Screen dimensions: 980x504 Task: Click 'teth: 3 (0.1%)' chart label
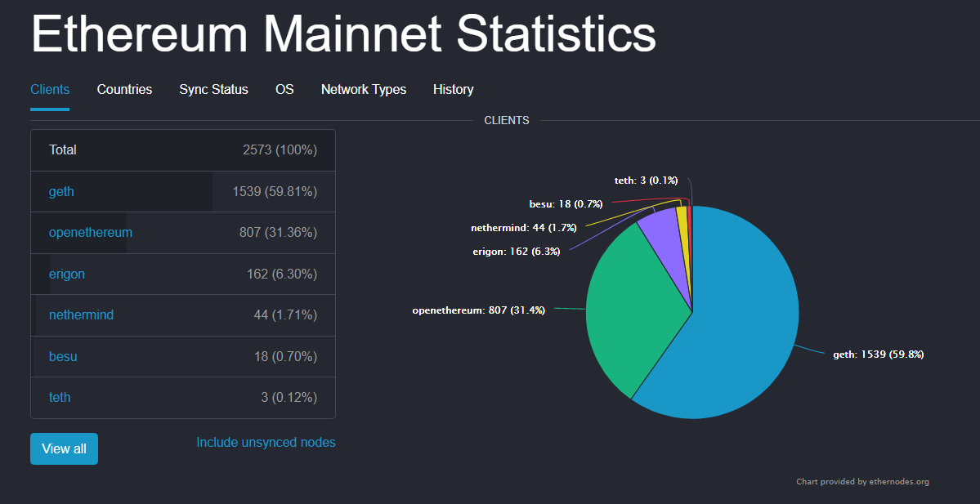click(647, 181)
